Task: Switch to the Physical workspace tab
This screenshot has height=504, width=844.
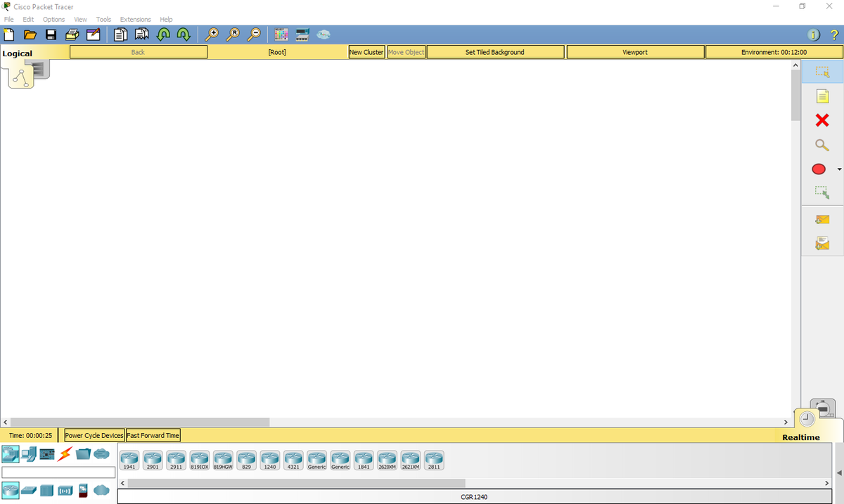Action: (x=41, y=69)
